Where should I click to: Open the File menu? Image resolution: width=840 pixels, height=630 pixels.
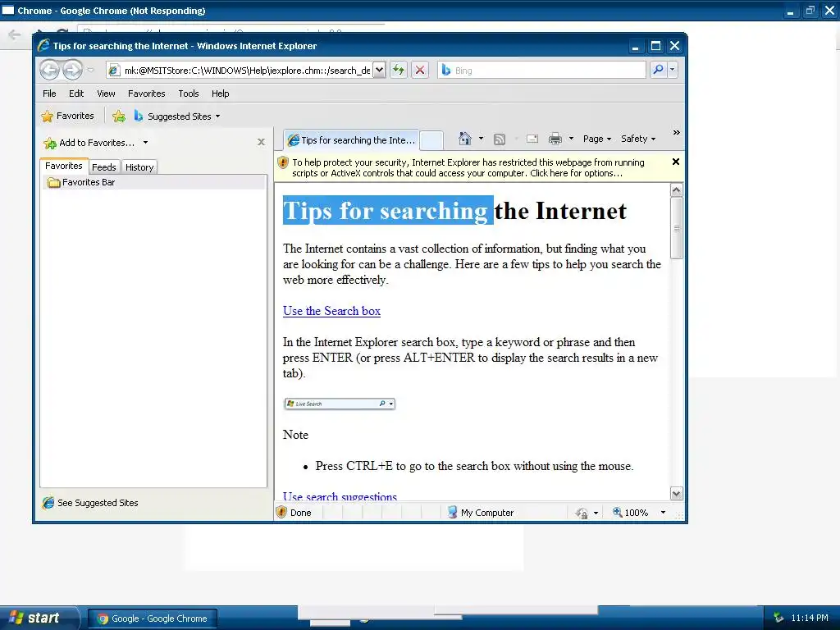49,94
